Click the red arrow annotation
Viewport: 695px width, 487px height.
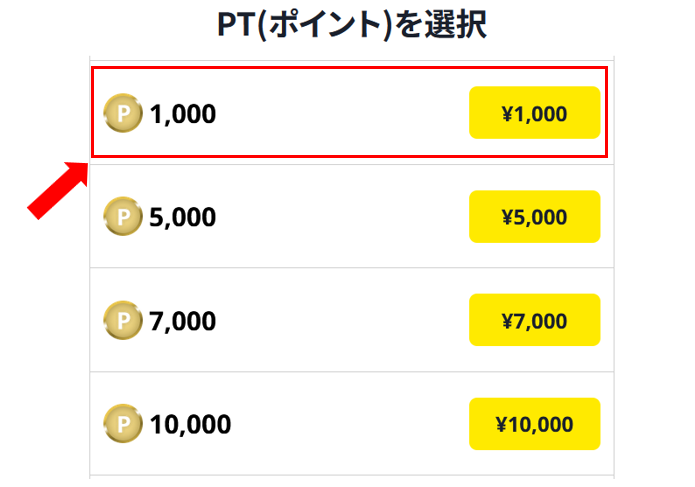coord(58,191)
